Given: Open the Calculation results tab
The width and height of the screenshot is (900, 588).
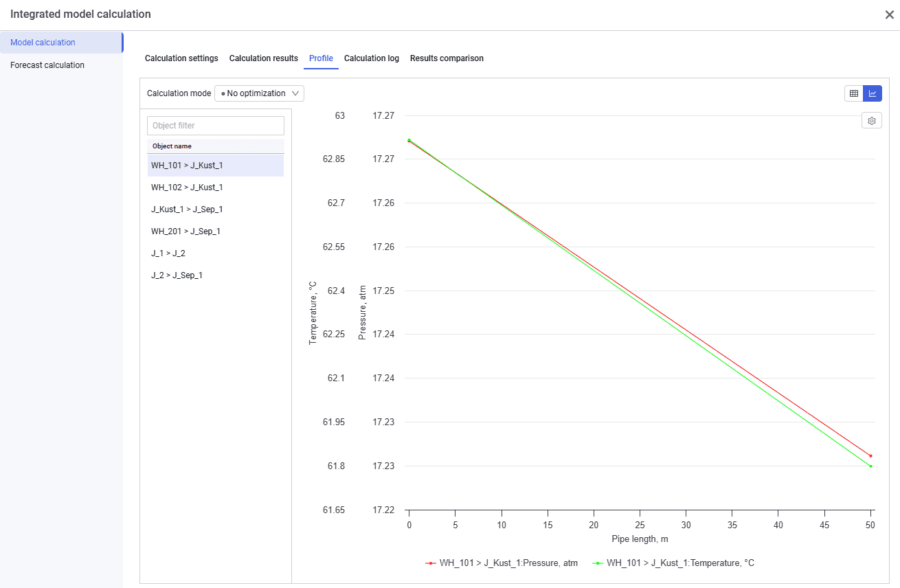Looking at the screenshot, I should 264,58.
